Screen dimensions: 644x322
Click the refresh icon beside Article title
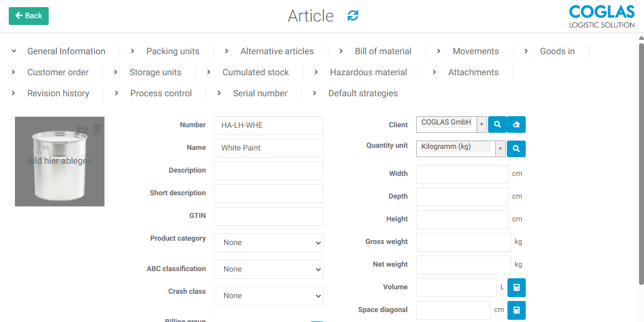pos(353,16)
